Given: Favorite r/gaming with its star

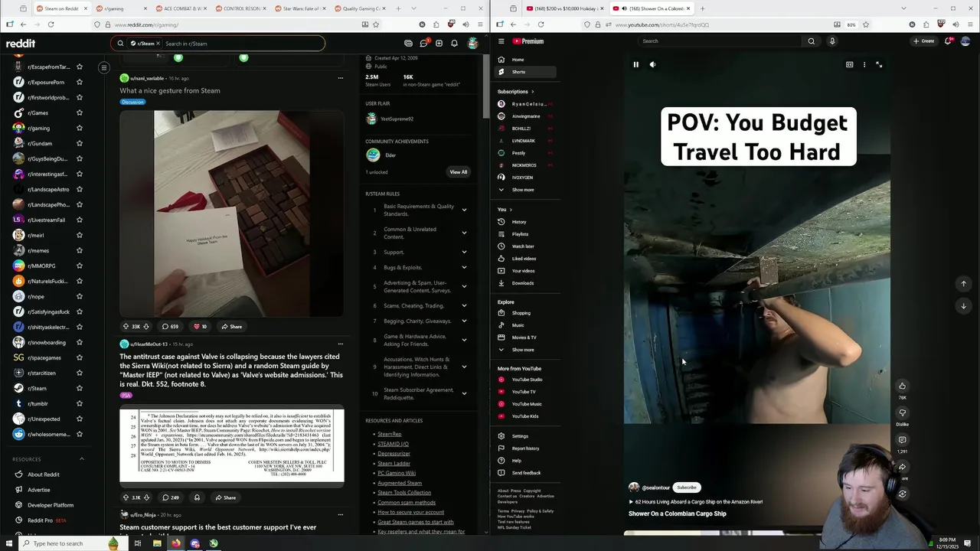Looking at the screenshot, I should tap(79, 128).
